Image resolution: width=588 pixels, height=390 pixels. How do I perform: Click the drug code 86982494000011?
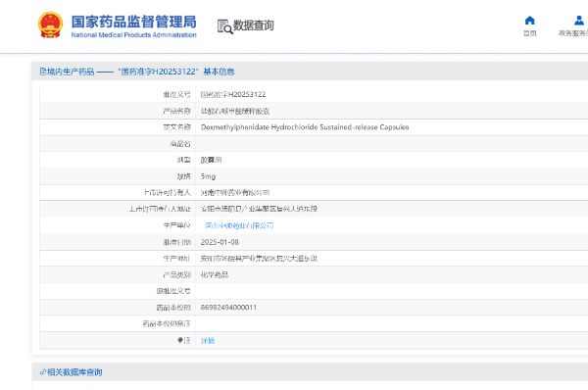click(x=228, y=308)
